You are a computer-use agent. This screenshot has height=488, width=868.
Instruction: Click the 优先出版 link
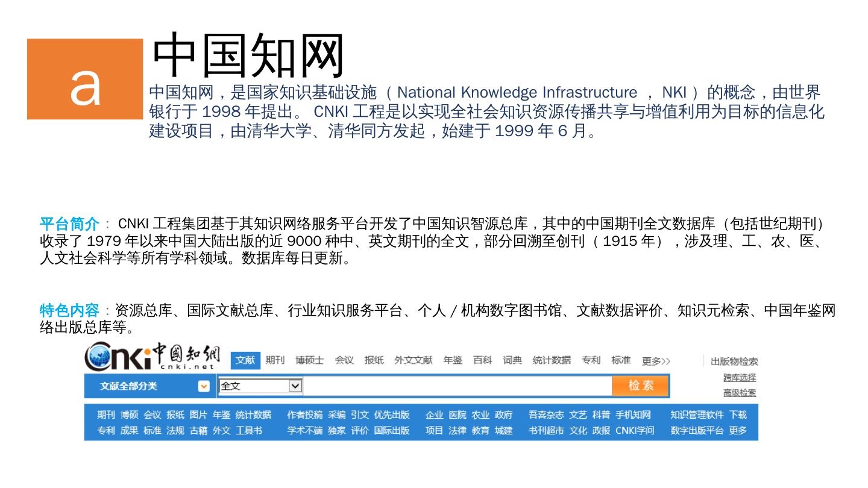pos(392,414)
